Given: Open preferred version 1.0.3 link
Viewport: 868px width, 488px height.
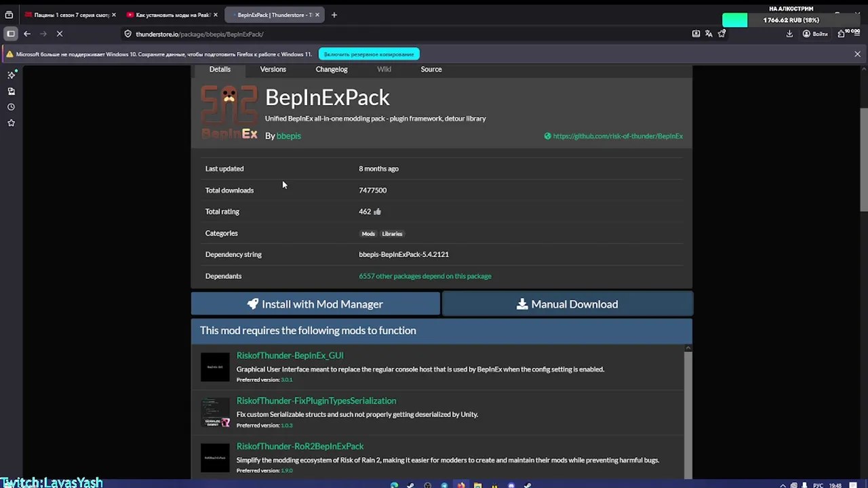Looking at the screenshot, I should coord(287,425).
